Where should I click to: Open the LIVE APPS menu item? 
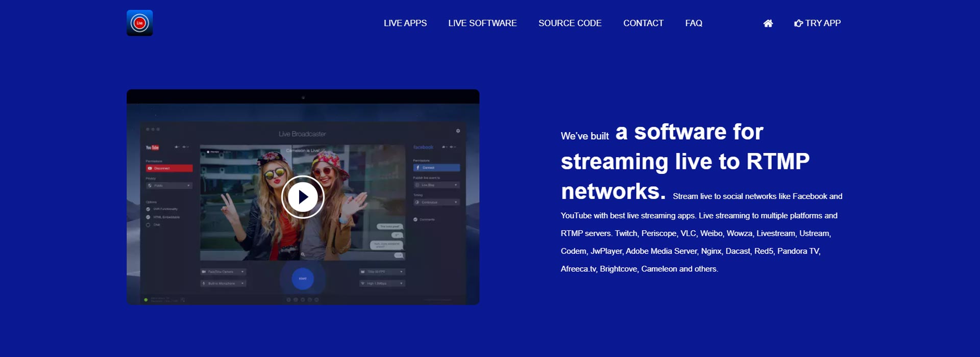tap(405, 23)
